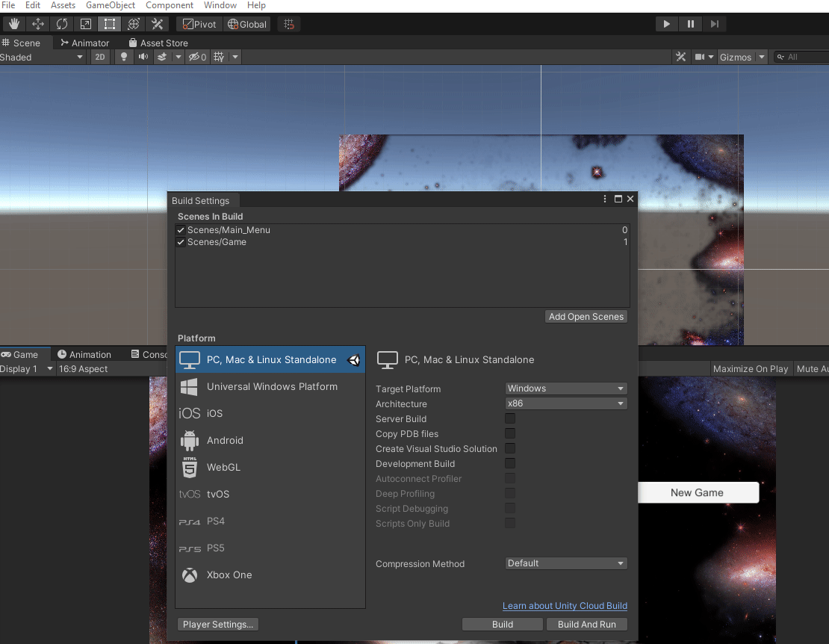Click Build And Run button
The image size is (829, 644).
click(586, 625)
